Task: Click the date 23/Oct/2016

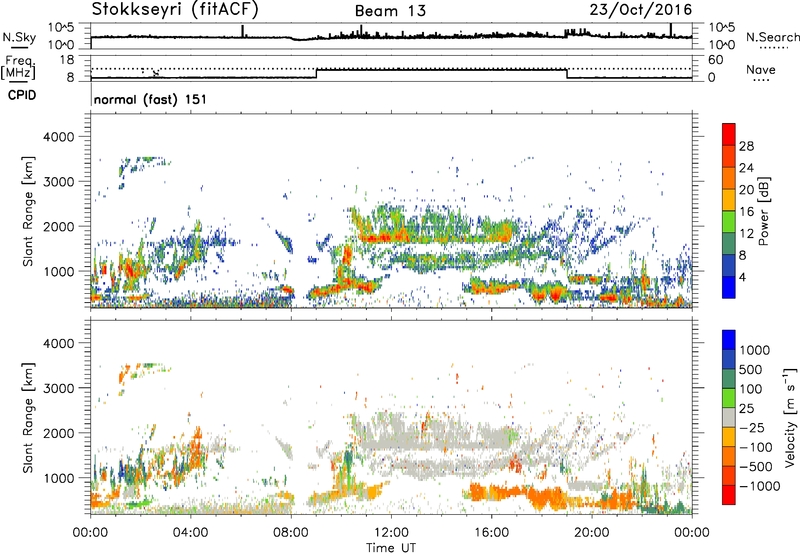Action: point(641,10)
